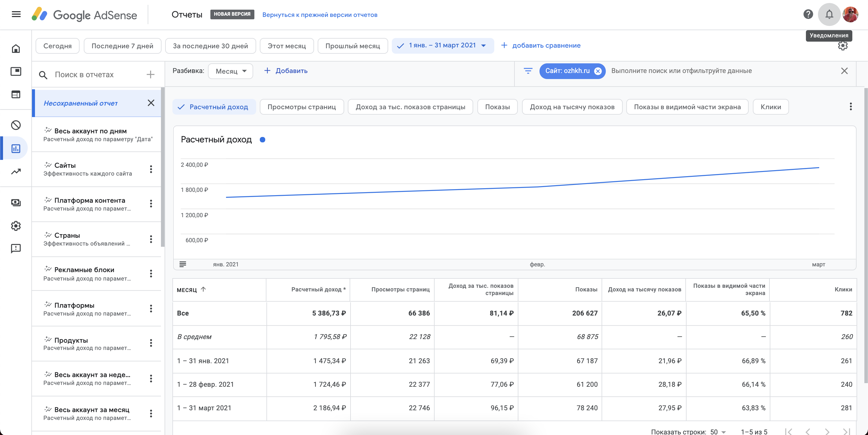
Task: Open the main hamburger menu
Action: [x=16, y=14]
